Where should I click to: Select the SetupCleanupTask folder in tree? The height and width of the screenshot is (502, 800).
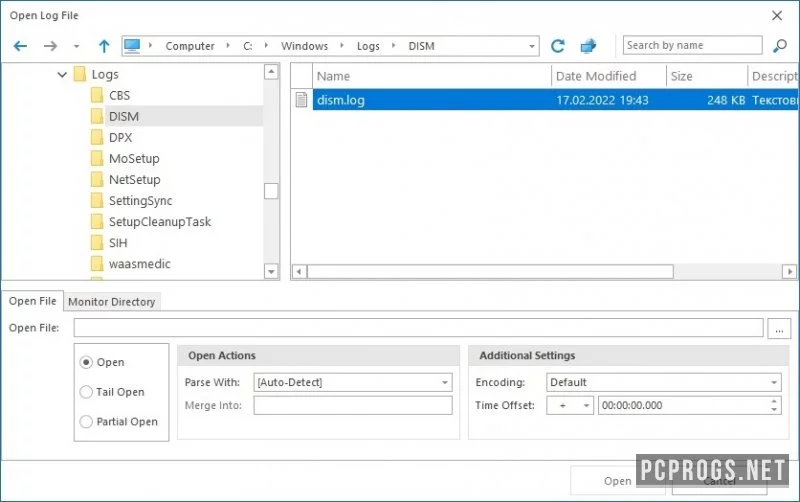tap(160, 221)
